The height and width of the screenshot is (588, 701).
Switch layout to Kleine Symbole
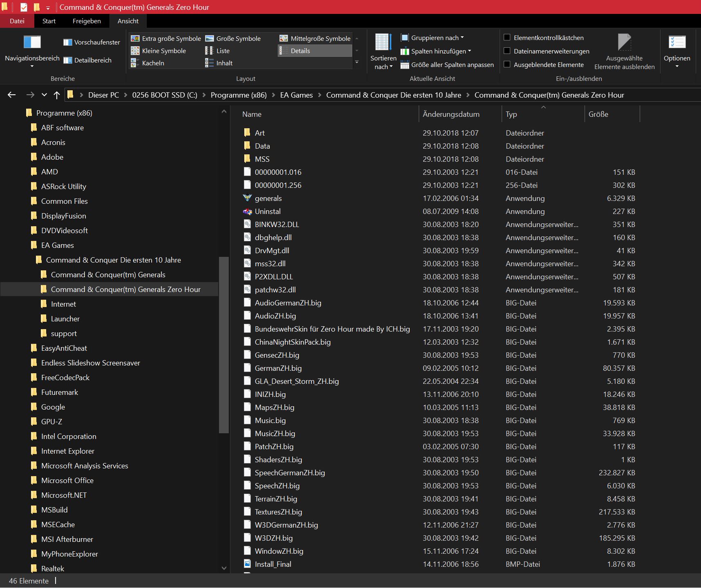click(159, 51)
